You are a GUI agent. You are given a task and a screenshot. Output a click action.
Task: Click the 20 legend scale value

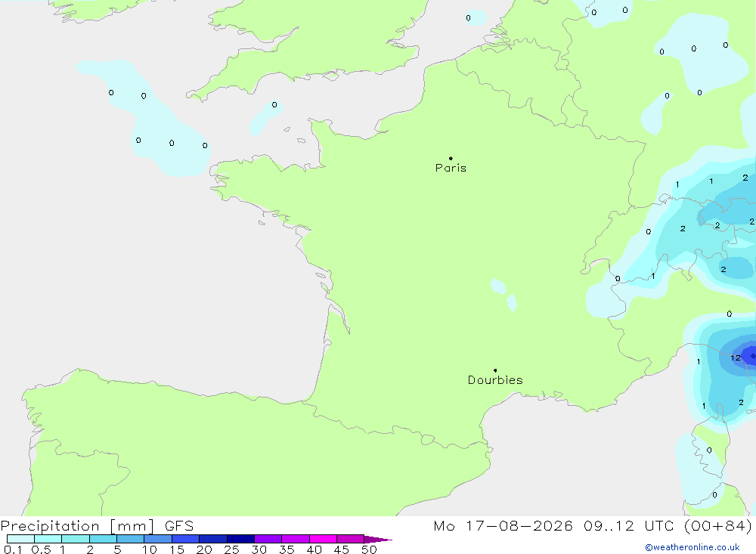click(204, 549)
